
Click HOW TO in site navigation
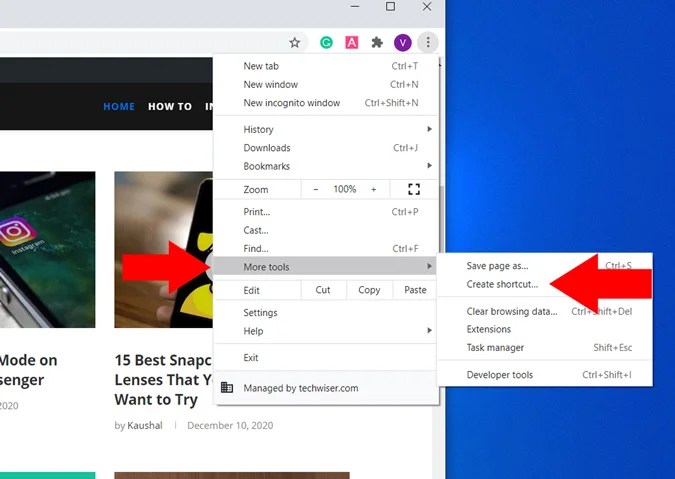pos(170,106)
